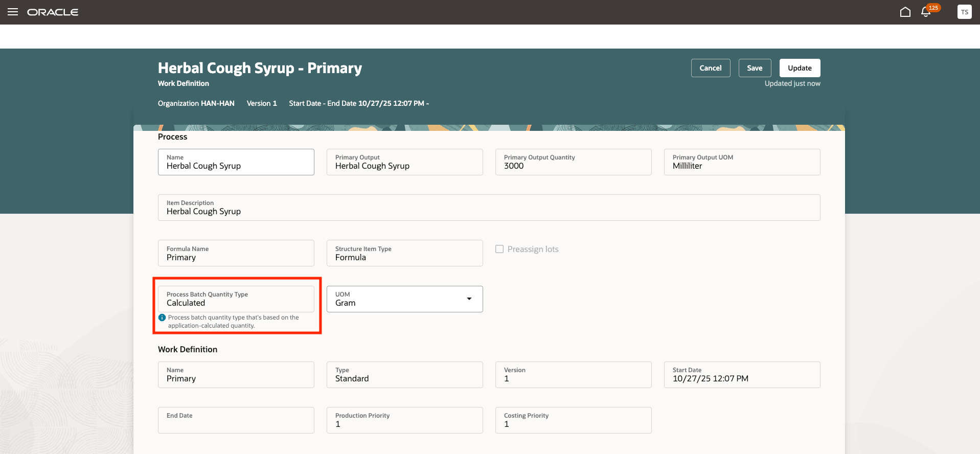Select the Process Batch Quantity Type field

[x=236, y=299]
